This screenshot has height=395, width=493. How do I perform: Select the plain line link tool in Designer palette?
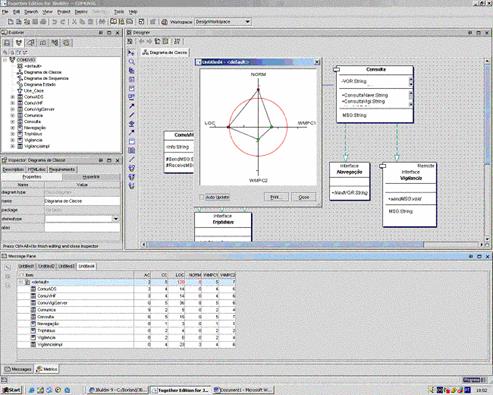(132, 115)
